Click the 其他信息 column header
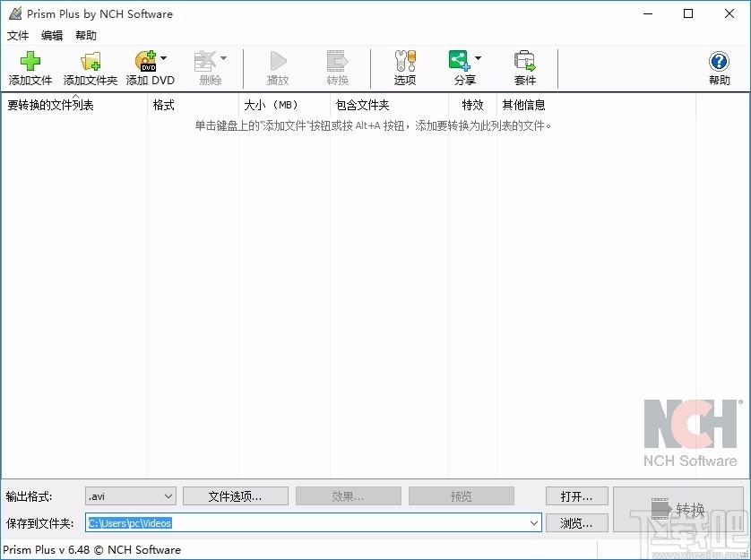Image resolution: width=751 pixels, height=560 pixels. coord(596,105)
